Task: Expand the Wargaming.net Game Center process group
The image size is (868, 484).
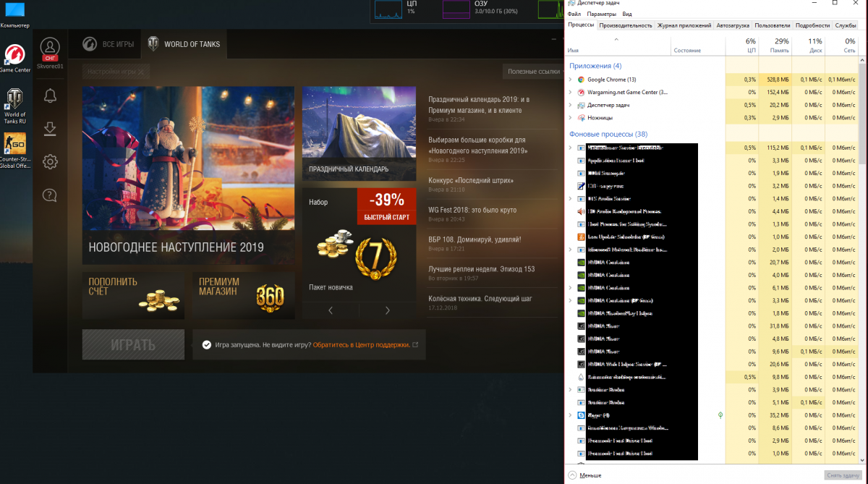Action: [570, 92]
